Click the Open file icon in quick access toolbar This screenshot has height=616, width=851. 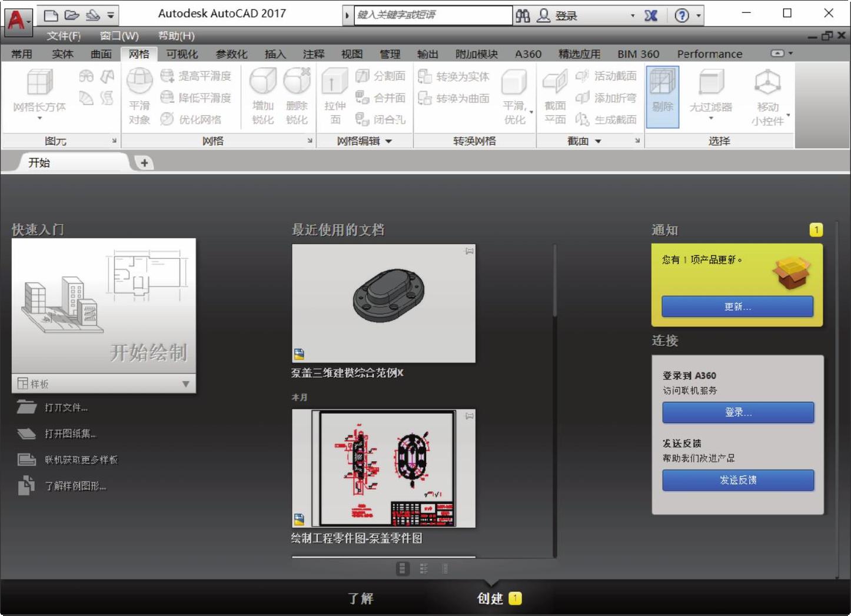[x=72, y=15]
